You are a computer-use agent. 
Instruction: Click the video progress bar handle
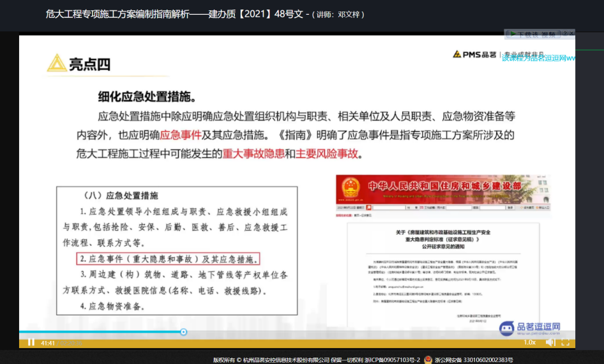coord(183,332)
